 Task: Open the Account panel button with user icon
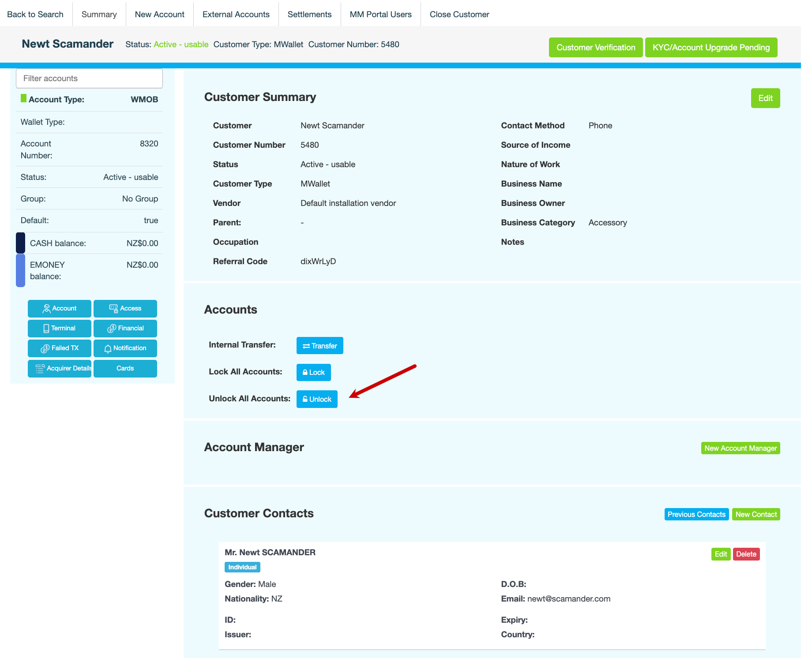tap(60, 309)
